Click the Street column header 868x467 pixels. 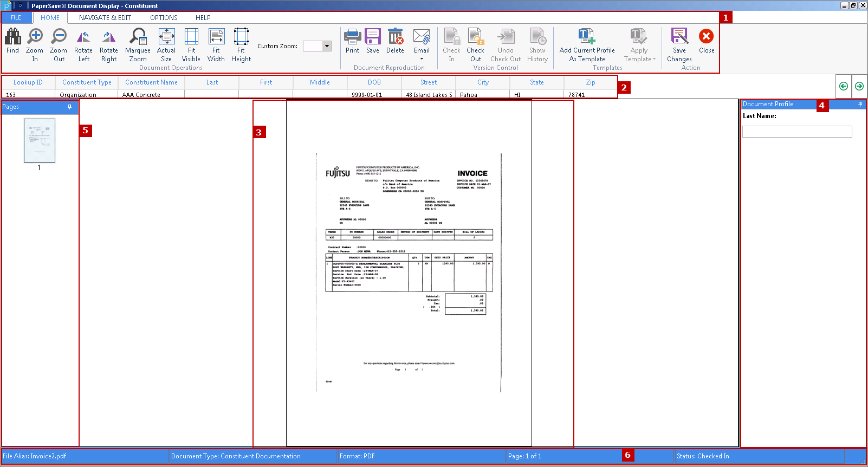429,82
